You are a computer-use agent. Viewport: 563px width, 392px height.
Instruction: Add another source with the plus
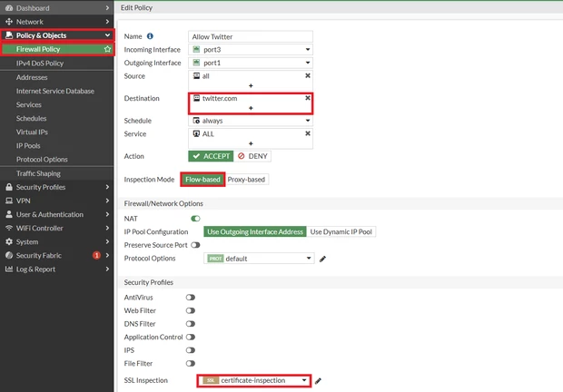(x=251, y=85)
